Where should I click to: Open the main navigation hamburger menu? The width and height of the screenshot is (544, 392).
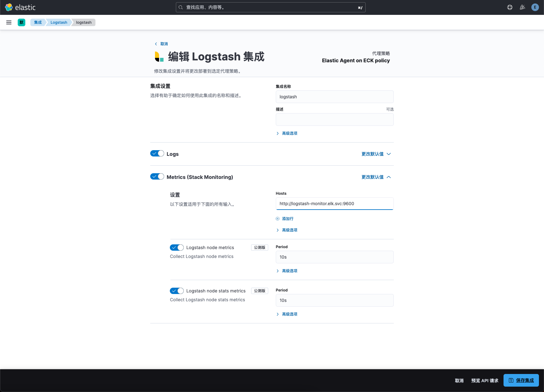[9, 22]
